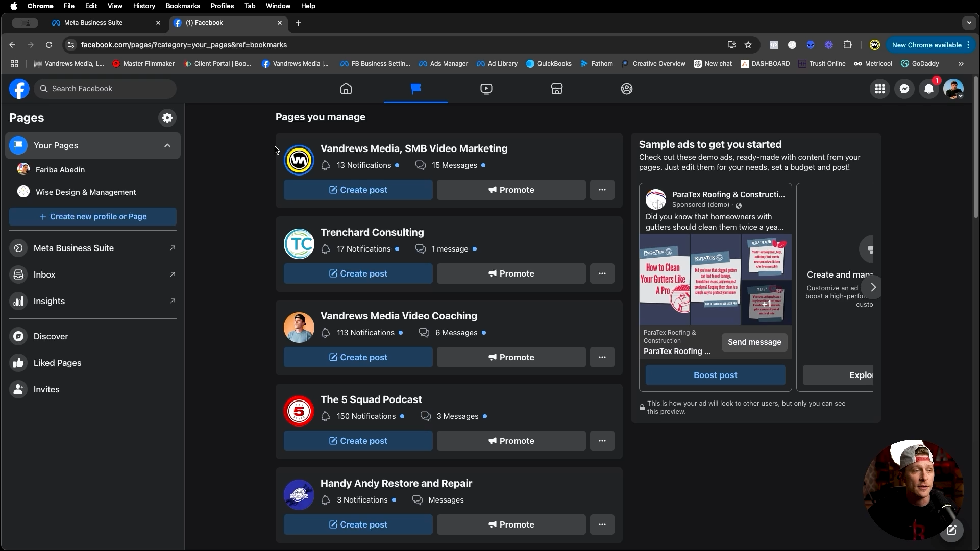The width and height of the screenshot is (980, 551).
Task: Click the Facebook logo
Action: (x=19, y=89)
